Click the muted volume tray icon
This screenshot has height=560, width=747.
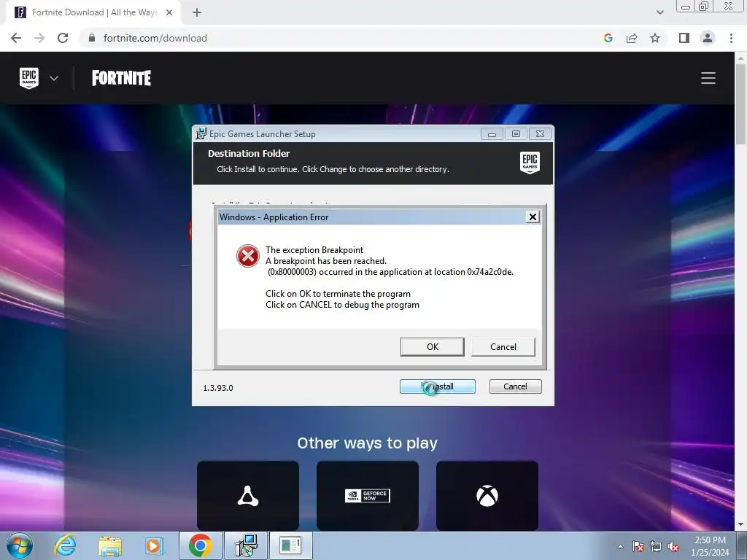673,546
